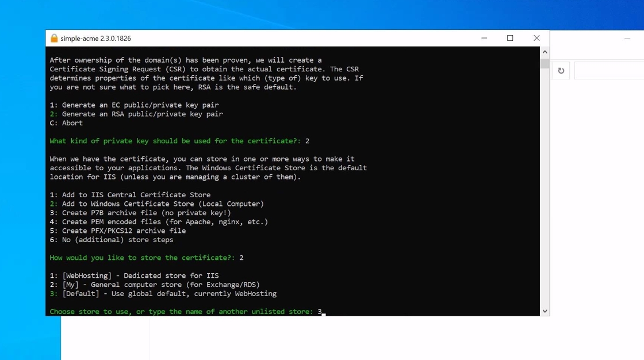Close the simple-acme window

point(536,38)
